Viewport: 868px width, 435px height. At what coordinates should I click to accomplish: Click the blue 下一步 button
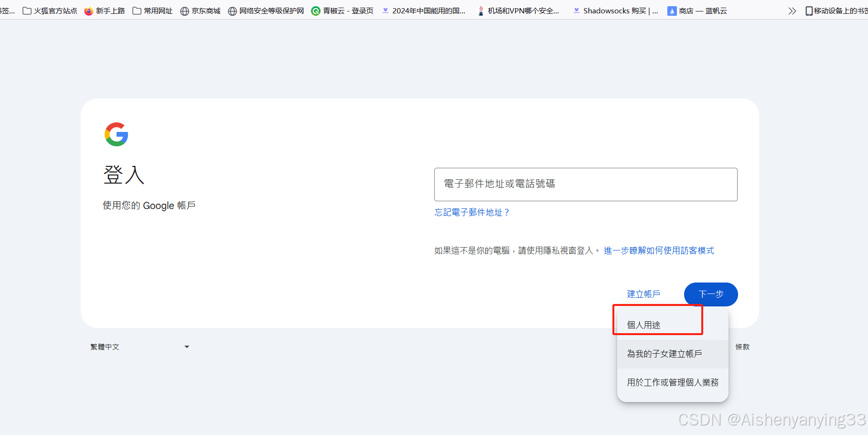[711, 294]
